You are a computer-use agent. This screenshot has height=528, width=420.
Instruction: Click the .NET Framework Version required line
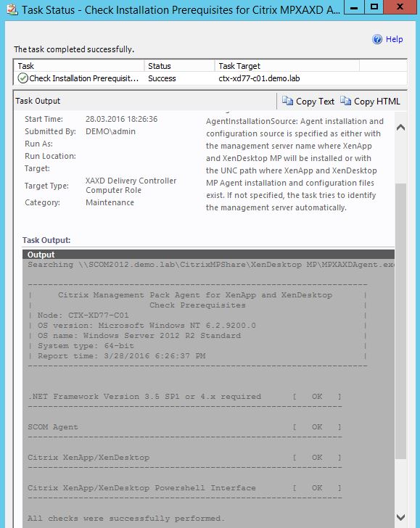pyautogui.click(x=184, y=396)
